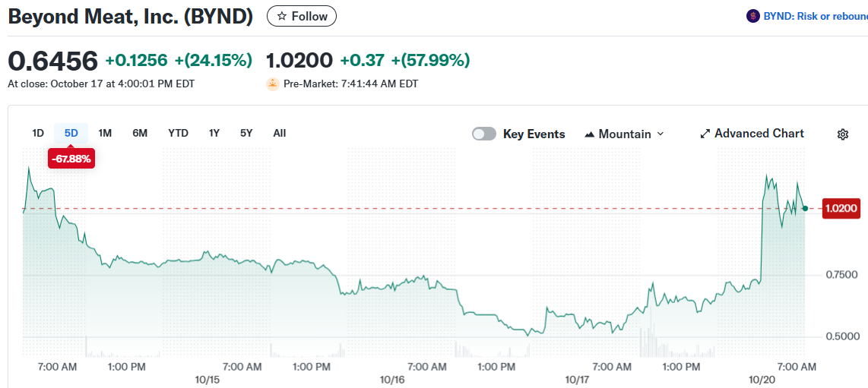868x388 pixels.
Task: Switch to the 6M range
Action: 140,133
